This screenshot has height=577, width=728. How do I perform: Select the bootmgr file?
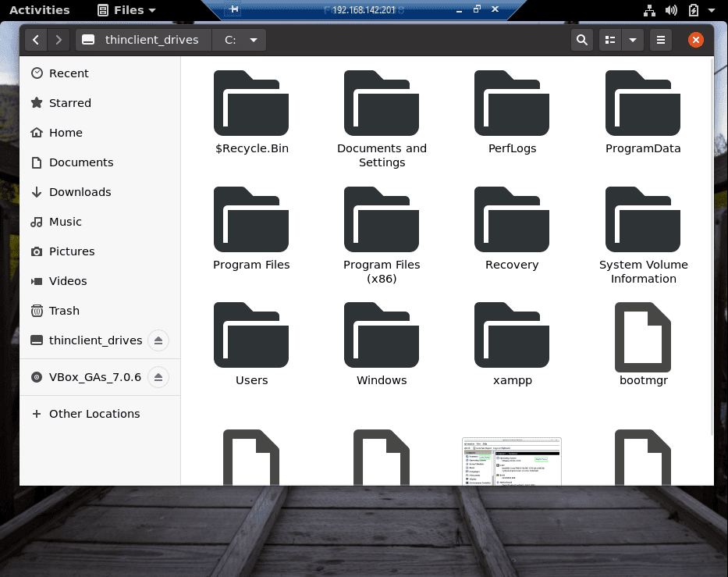(643, 336)
